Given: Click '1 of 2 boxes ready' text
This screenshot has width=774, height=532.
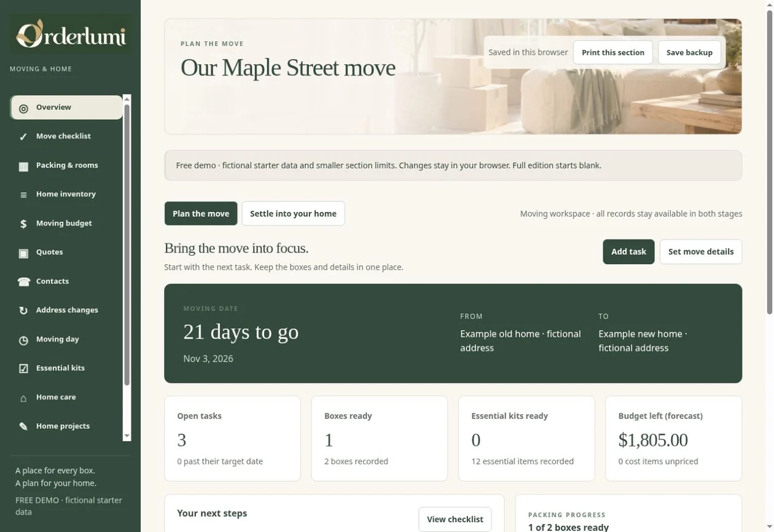Looking at the screenshot, I should coord(568,527).
